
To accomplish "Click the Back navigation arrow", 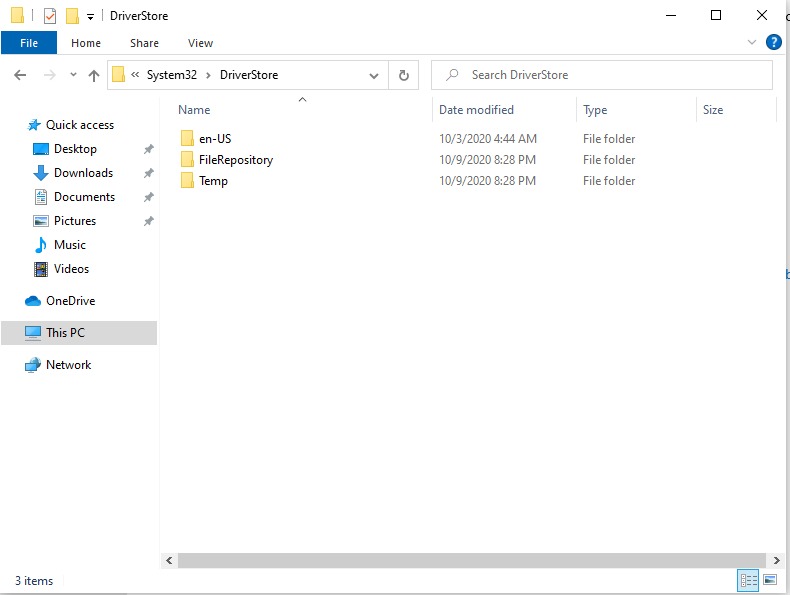I will [x=19, y=75].
